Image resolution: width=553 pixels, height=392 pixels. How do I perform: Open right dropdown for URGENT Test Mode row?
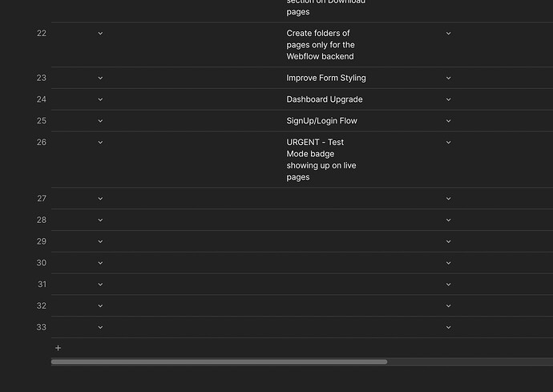click(x=448, y=143)
